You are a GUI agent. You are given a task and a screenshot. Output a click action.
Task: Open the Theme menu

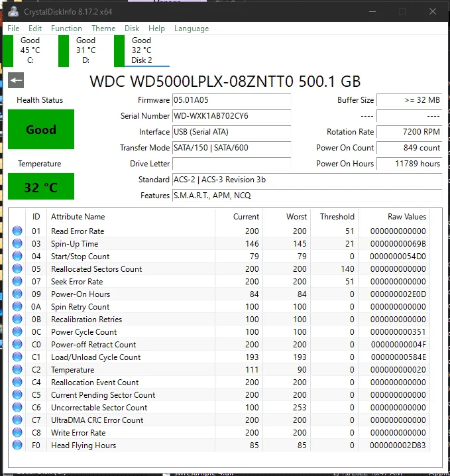click(x=103, y=29)
